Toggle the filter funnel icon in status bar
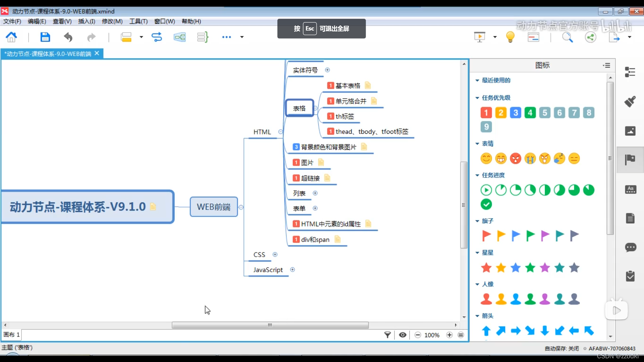 tap(387, 335)
